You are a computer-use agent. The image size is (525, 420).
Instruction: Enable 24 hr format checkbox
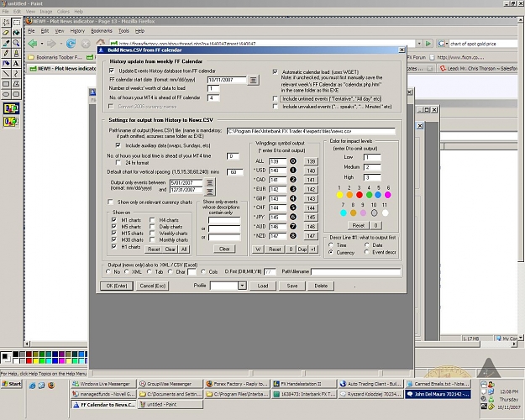point(118,162)
